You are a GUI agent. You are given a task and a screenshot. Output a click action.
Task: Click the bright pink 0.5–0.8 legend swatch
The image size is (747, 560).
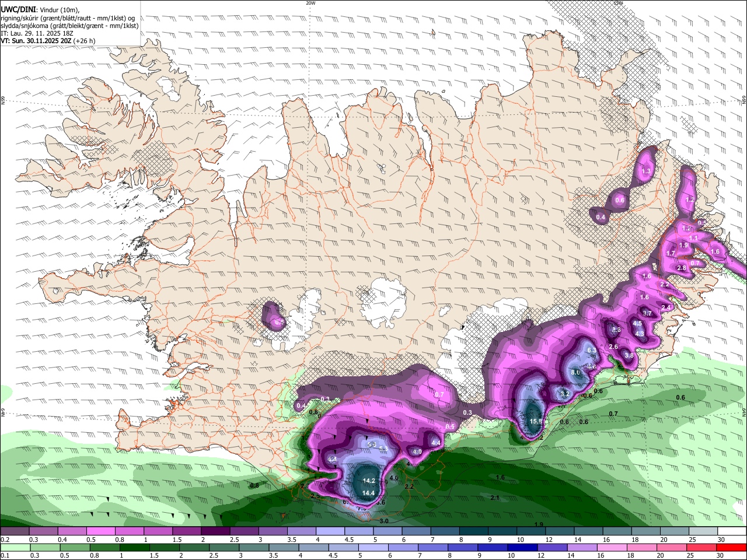[100, 531]
